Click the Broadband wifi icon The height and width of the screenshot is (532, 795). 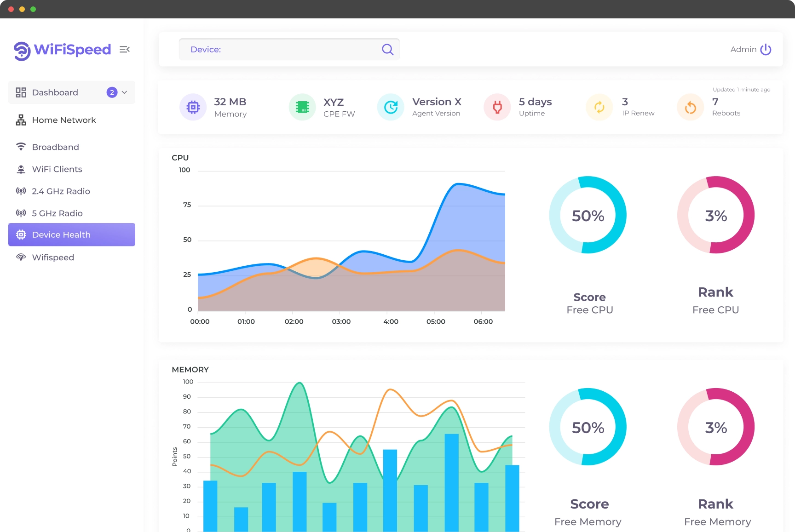pos(21,147)
